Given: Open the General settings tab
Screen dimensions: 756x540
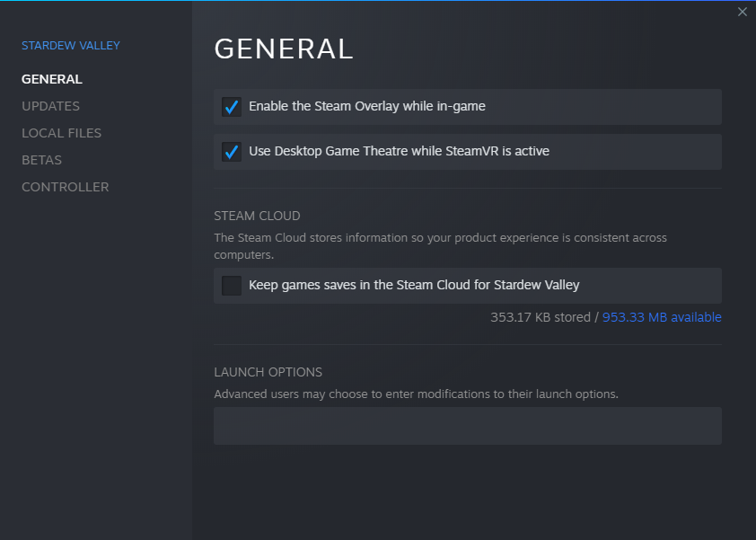Looking at the screenshot, I should tap(52, 79).
